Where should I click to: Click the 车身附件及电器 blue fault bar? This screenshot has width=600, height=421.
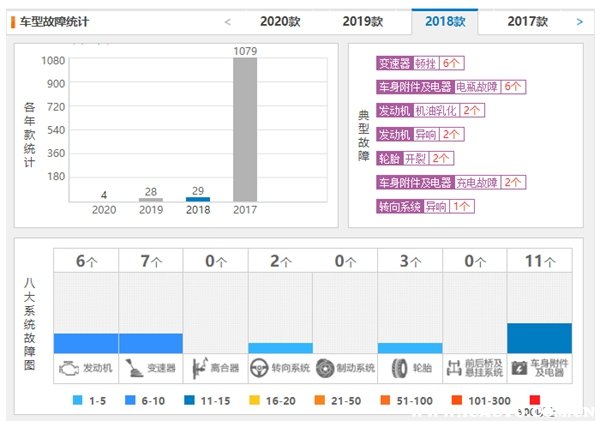pos(540,338)
